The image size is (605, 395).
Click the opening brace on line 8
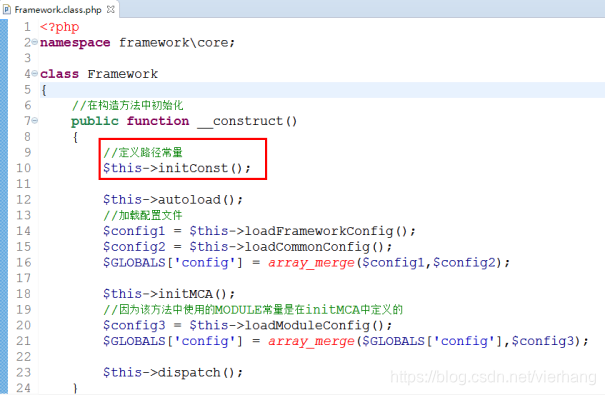pos(76,137)
